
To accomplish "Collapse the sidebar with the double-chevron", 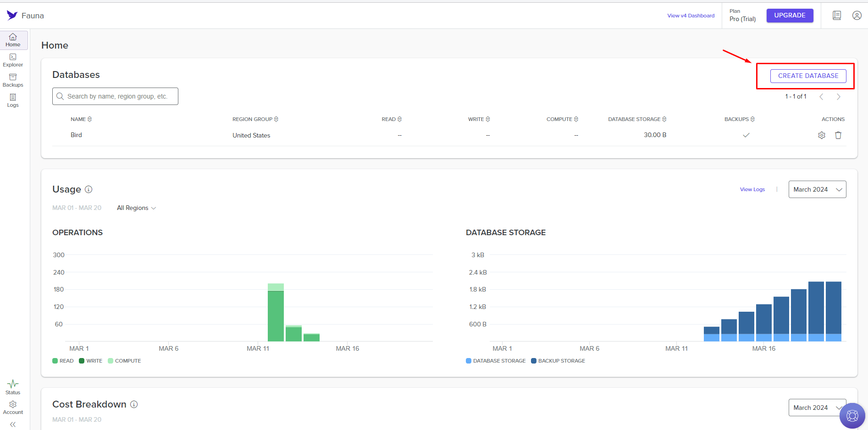I will (12, 424).
